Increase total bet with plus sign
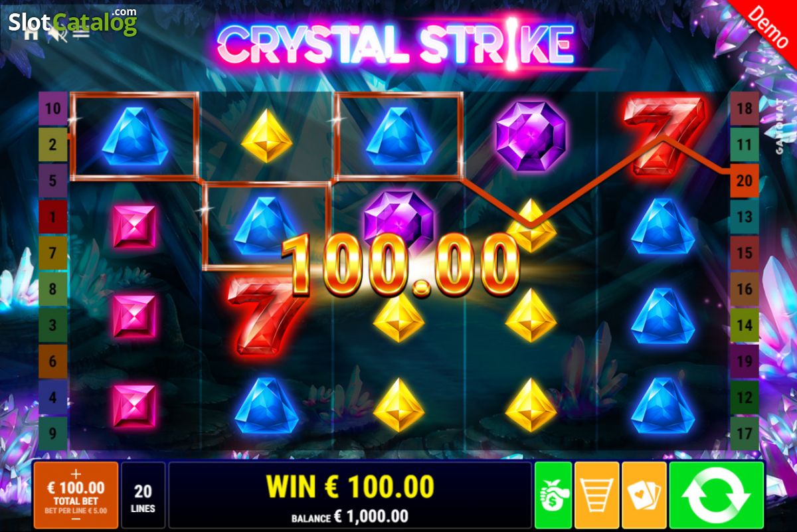The width and height of the screenshot is (797, 532). pyautogui.click(x=76, y=474)
